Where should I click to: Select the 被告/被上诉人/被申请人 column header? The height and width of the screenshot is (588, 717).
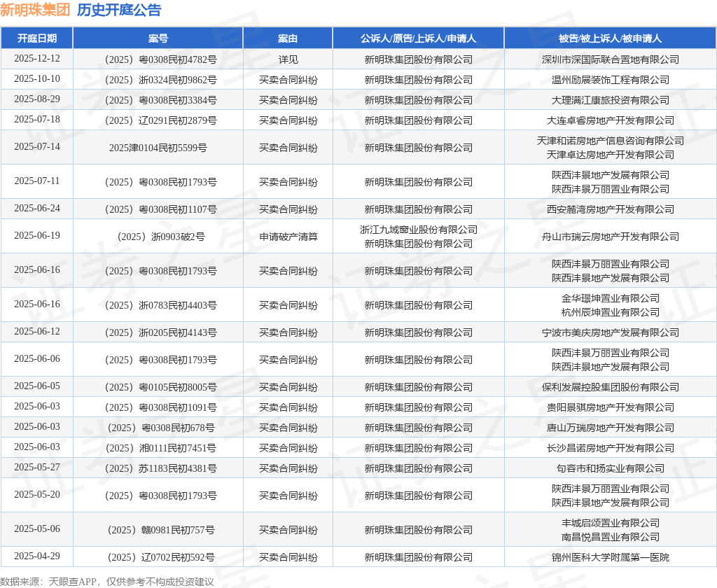click(x=610, y=38)
